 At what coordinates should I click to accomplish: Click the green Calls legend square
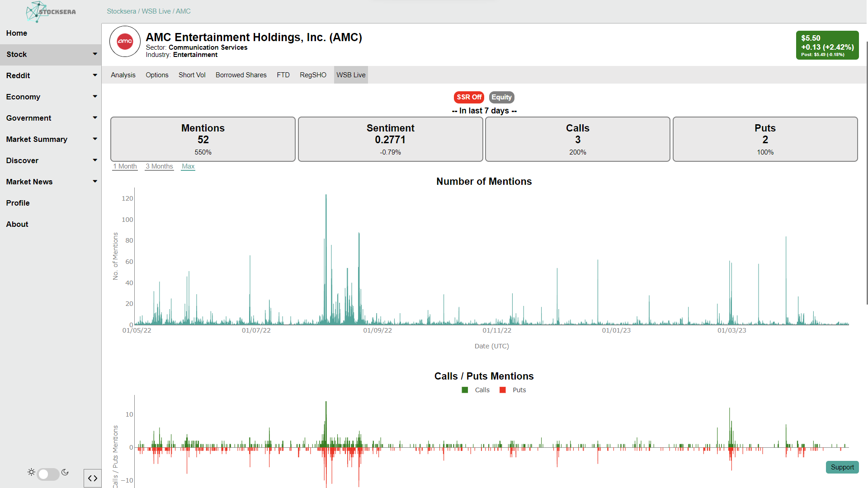coord(465,390)
